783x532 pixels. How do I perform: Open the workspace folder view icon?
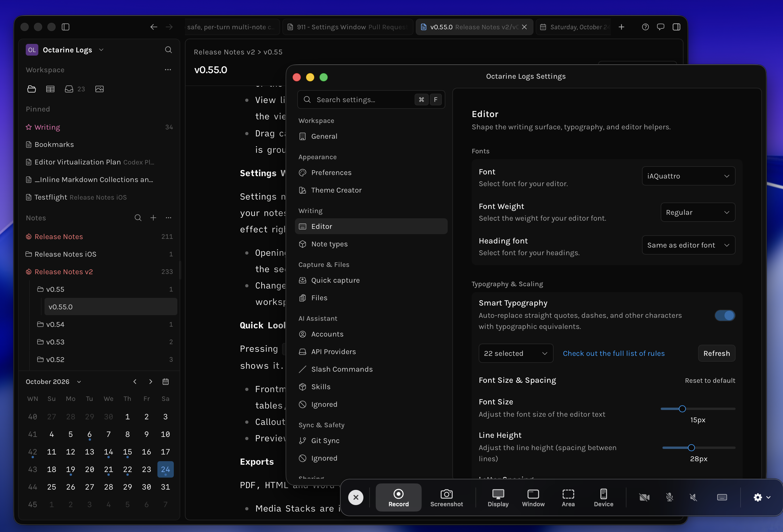[31, 89]
